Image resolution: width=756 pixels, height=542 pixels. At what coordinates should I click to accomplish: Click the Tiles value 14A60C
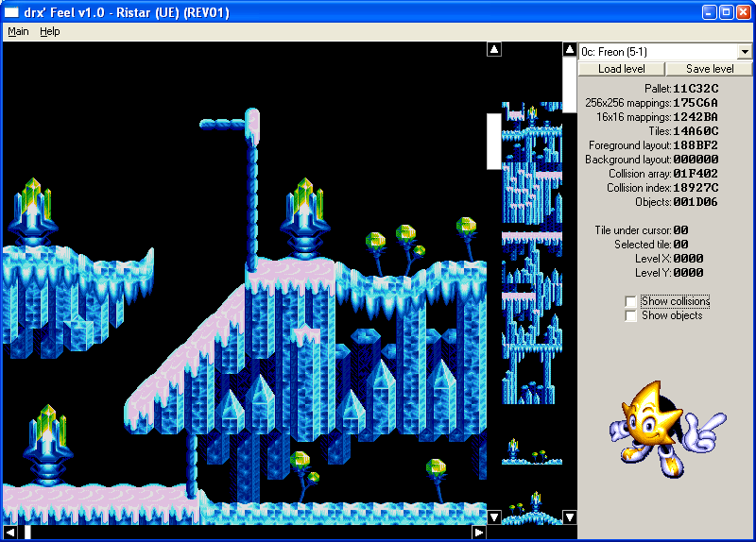(696, 131)
